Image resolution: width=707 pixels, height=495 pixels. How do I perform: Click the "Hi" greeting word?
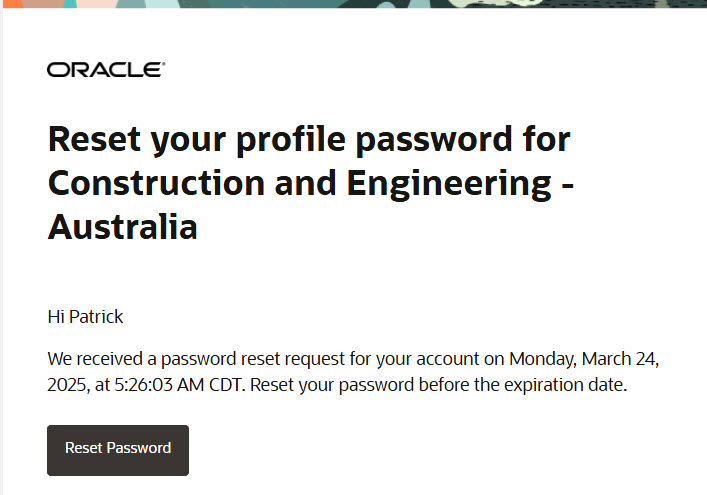click(56, 316)
